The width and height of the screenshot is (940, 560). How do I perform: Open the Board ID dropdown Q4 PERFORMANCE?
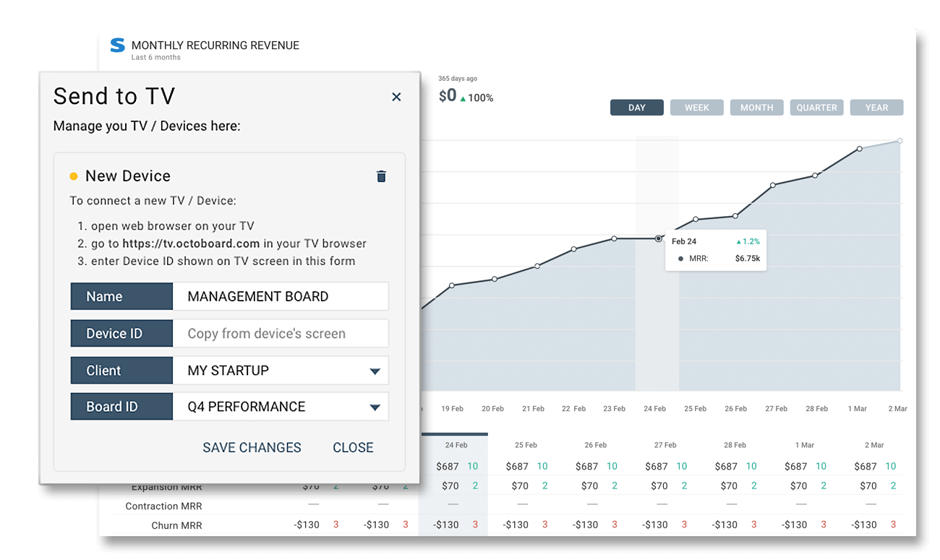[x=281, y=406]
